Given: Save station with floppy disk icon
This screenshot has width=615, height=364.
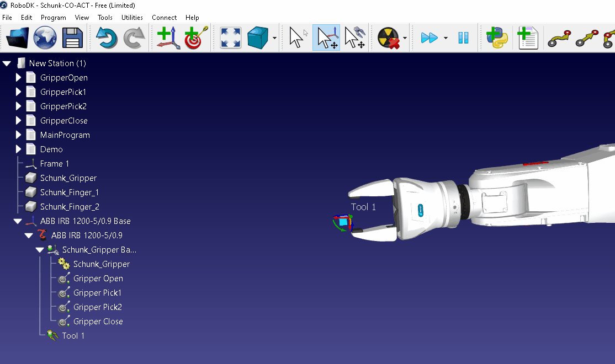Looking at the screenshot, I should (72, 38).
